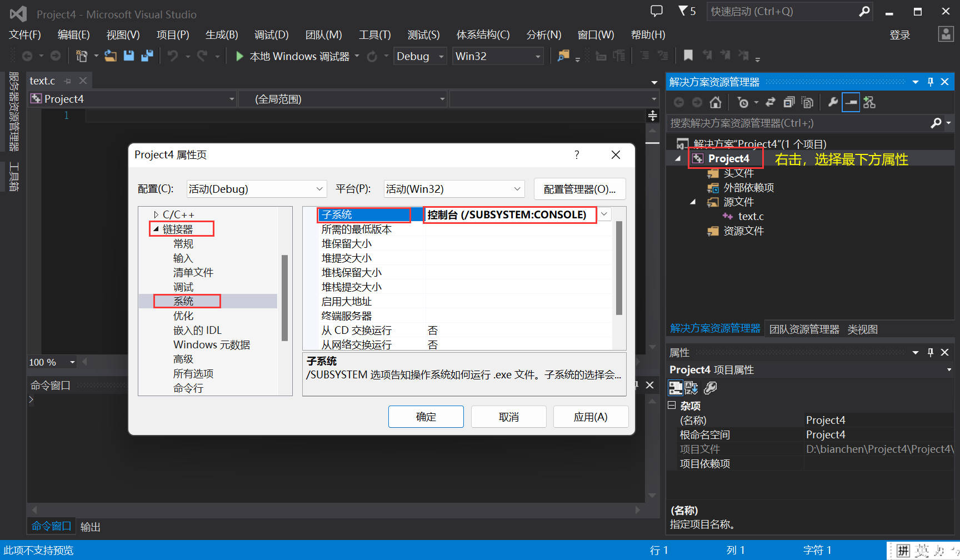Click the New Project toolbar icon

82,56
